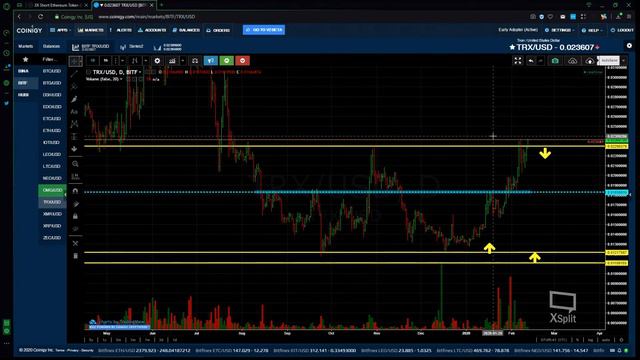Open the Apps menu dropdown
This screenshot has width=640, height=360.
tap(60, 30)
